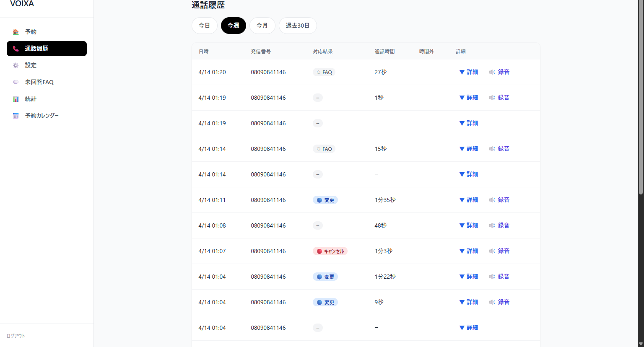
Task: Select the 今日 filter tab
Action: pos(204,26)
